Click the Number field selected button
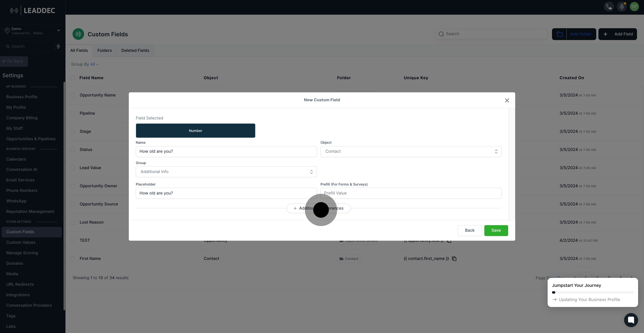 coord(195,131)
